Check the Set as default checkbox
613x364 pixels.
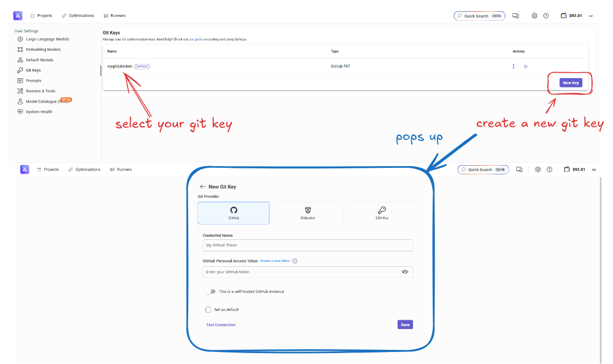208,309
